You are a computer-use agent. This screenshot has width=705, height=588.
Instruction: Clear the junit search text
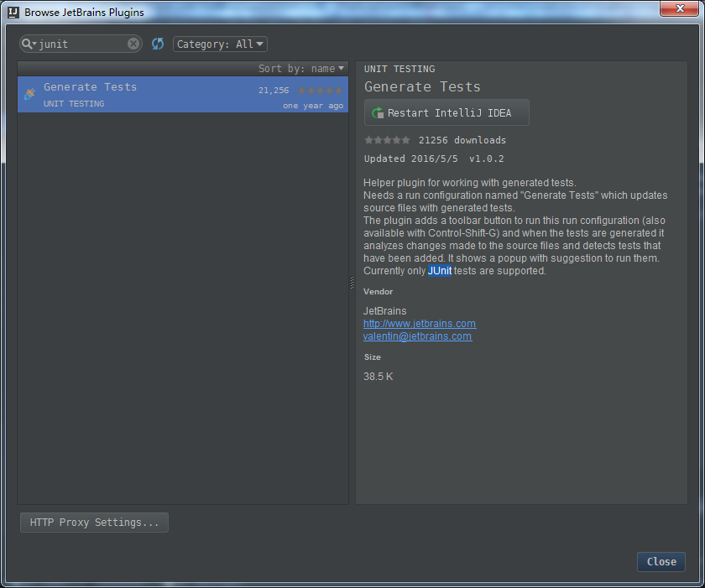[x=133, y=44]
